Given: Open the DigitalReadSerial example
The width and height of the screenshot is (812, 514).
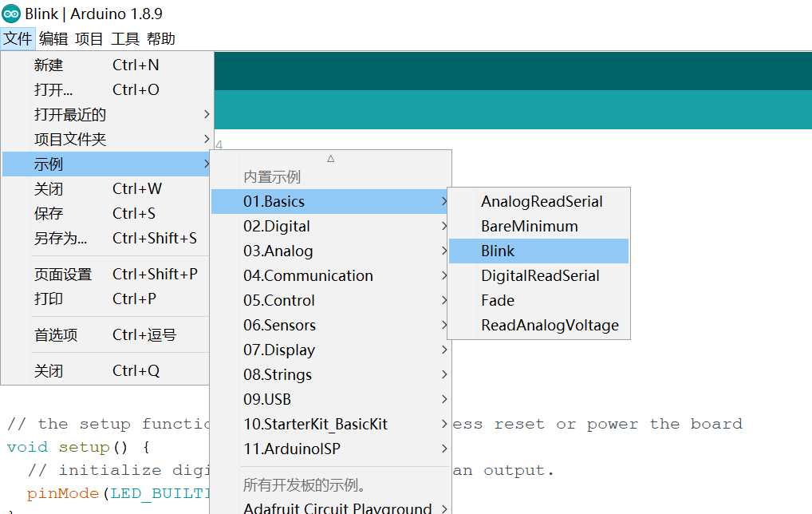Looking at the screenshot, I should [x=538, y=275].
